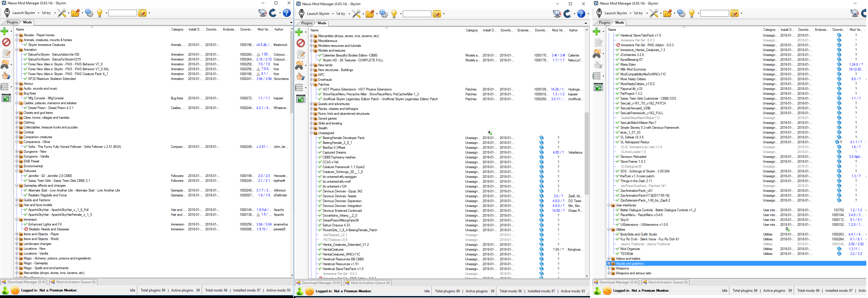This screenshot has height=298, width=868.
Task: Click the open folder icon in right window
Action: [668, 13]
